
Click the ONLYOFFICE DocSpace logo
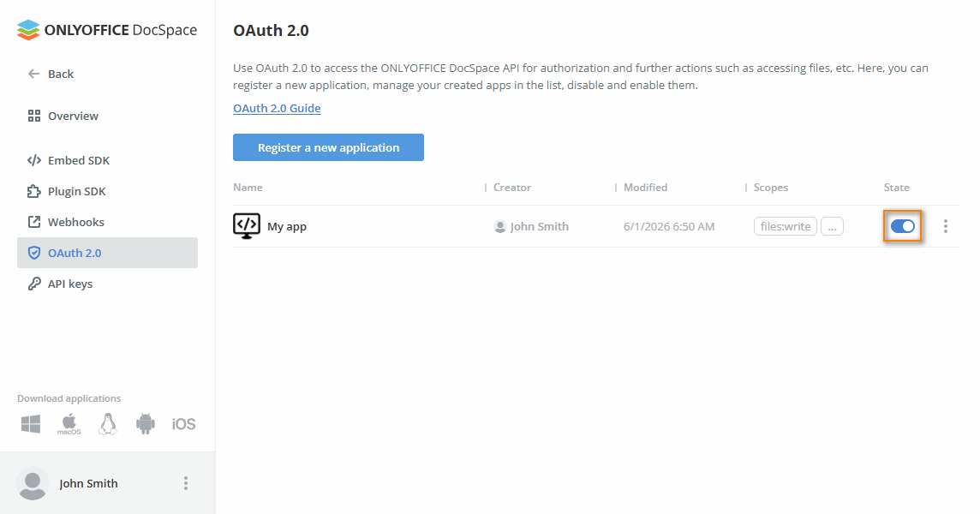(107, 30)
